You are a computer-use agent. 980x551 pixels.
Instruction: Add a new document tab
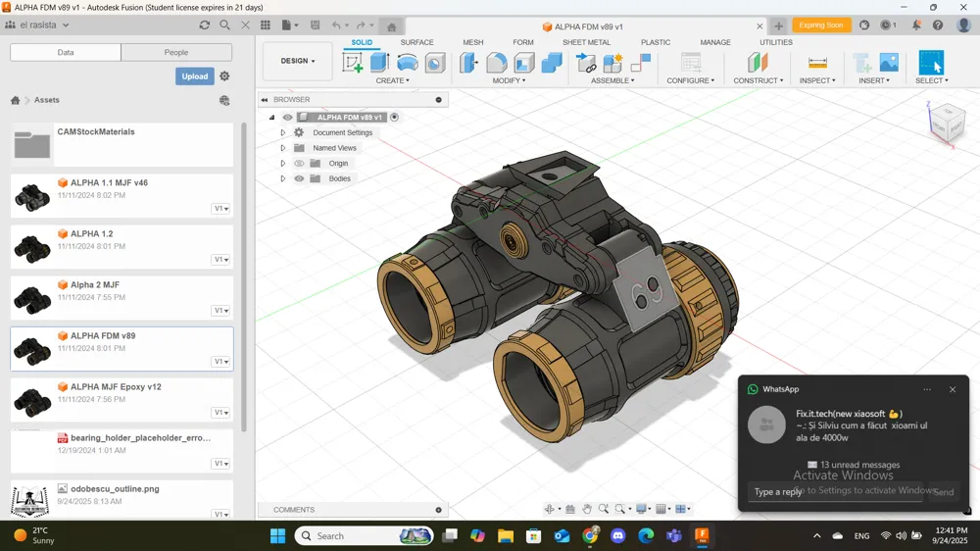tap(778, 25)
